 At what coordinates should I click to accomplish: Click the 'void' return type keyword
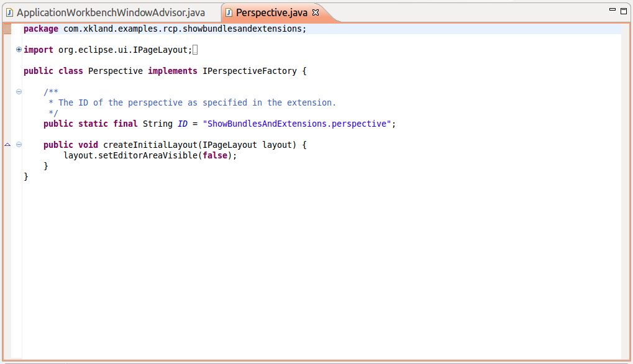coord(88,145)
